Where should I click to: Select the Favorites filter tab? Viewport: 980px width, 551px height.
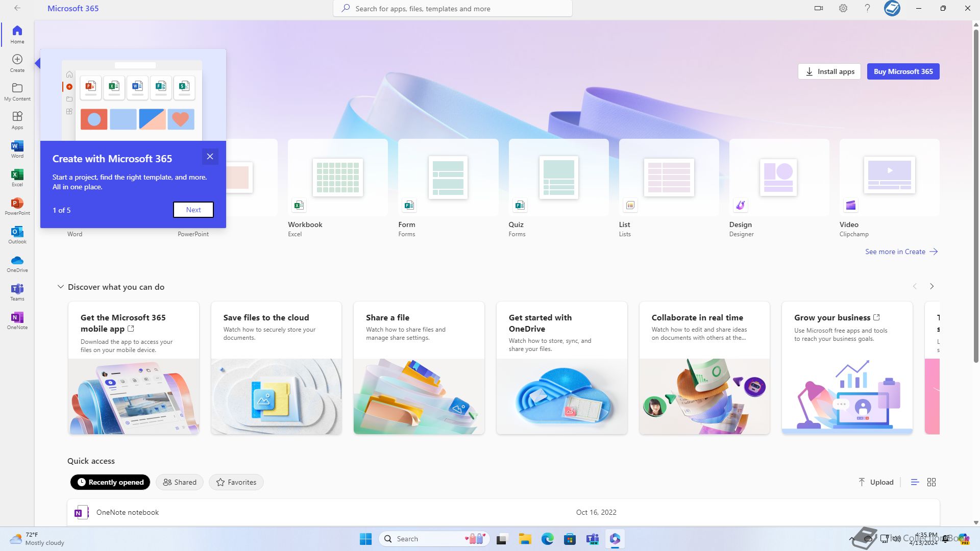point(236,482)
